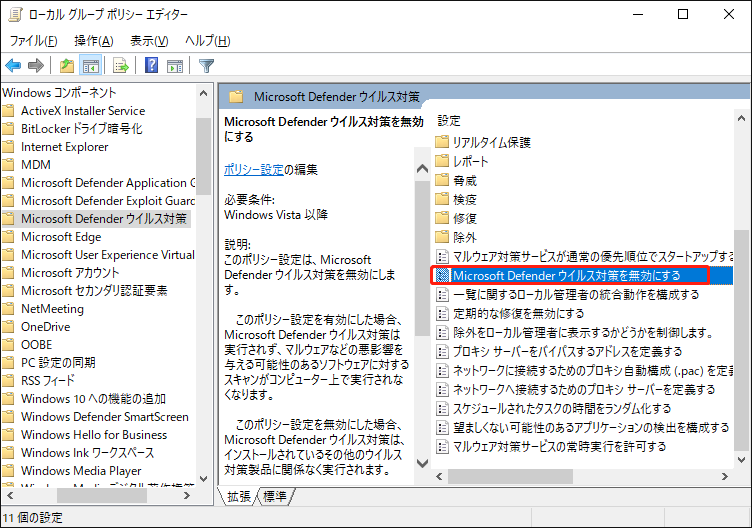752x528 pixels.
Task: Select ActiveX Installer Service in tree
Action: click(x=83, y=111)
